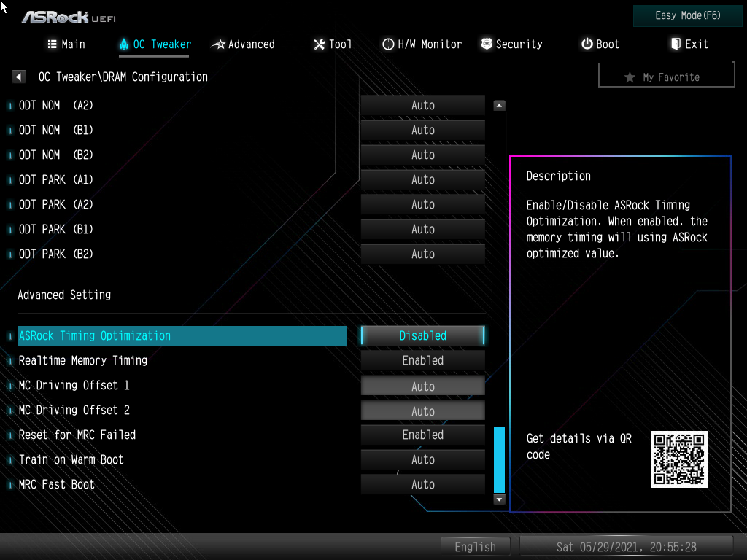Switch to the OC Tweaker tab
Image resolution: width=747 pixels, height=560 pixels.
[x=154, y=44]
